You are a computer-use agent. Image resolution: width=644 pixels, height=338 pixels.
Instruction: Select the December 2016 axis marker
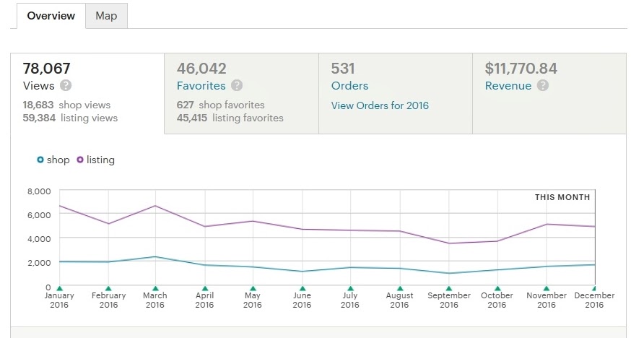pyautogui.click(x=594, y=288)
